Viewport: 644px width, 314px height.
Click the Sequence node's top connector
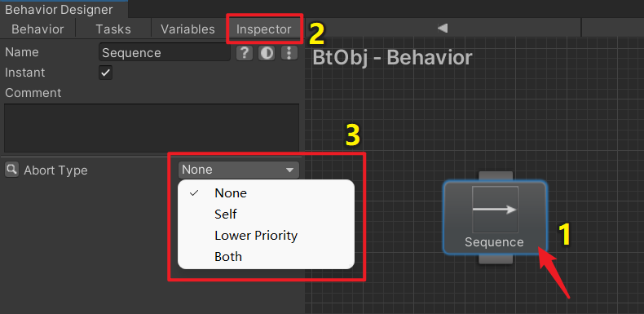pyautogui.click(x=496, y=176)
